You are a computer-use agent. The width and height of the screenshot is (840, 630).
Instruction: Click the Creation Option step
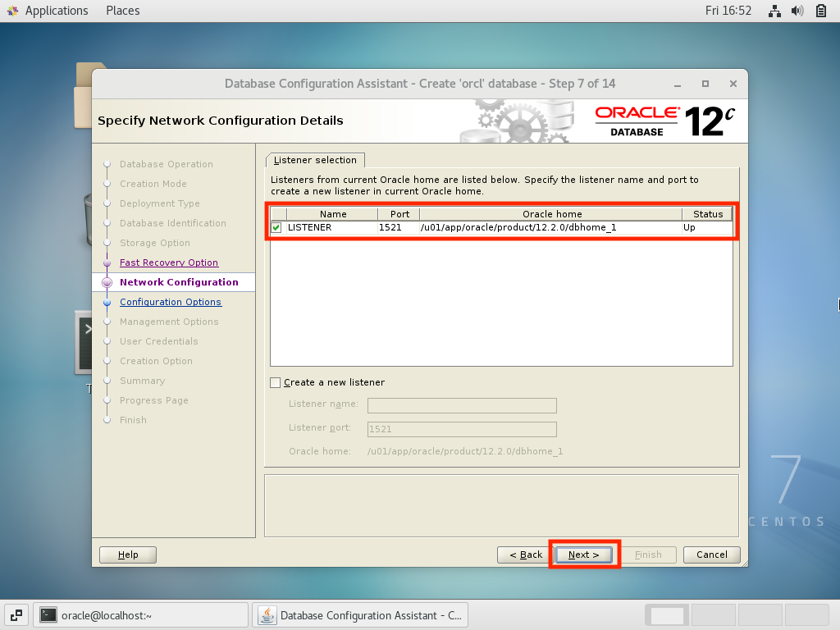pyautogui.click(x=156, y=361)
